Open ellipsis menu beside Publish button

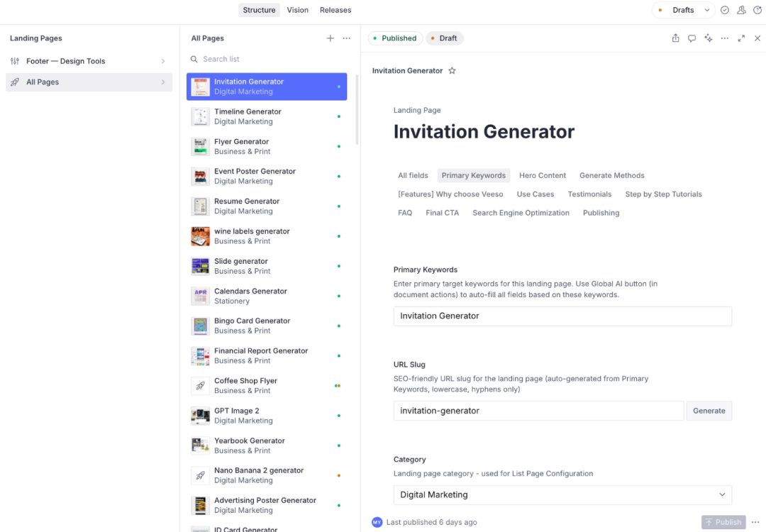coord(755,522)
